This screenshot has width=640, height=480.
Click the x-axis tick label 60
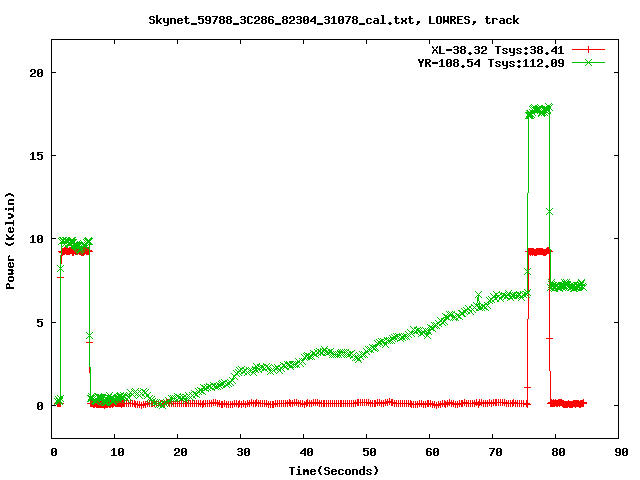click(432, 452)
